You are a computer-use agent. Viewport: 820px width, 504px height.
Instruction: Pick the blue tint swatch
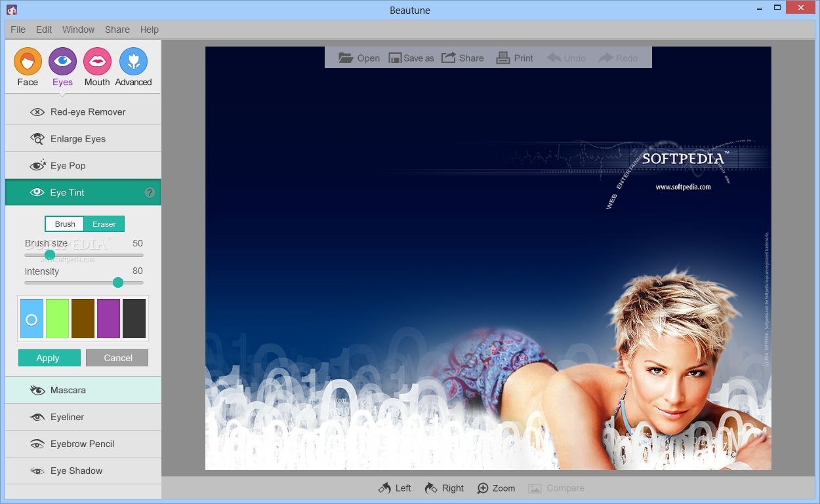coord(31,319)
